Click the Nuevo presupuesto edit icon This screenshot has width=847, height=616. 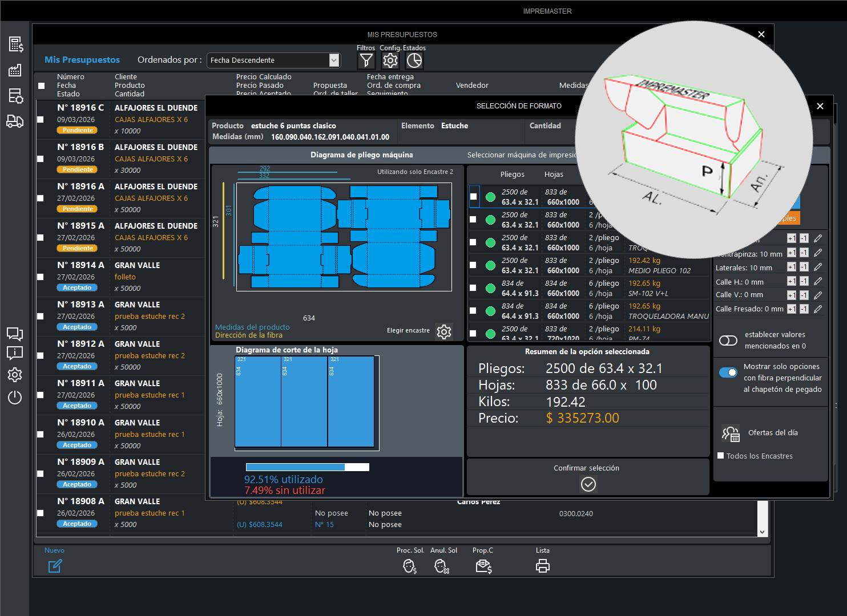55,566
